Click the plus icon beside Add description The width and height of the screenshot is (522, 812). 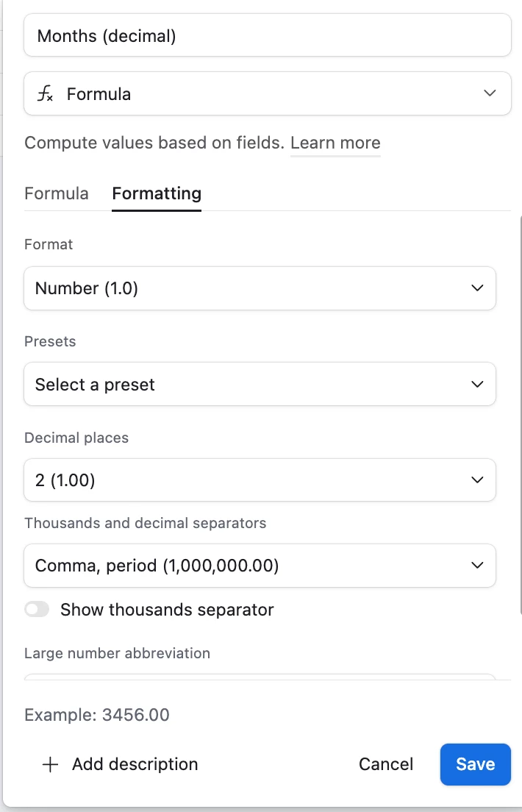tap(50, 764)
